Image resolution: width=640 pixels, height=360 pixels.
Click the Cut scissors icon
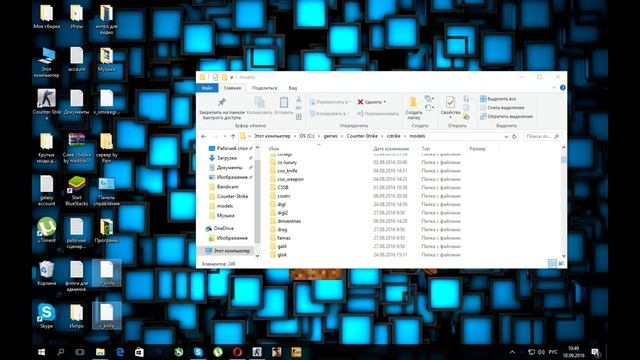(299, 99)
